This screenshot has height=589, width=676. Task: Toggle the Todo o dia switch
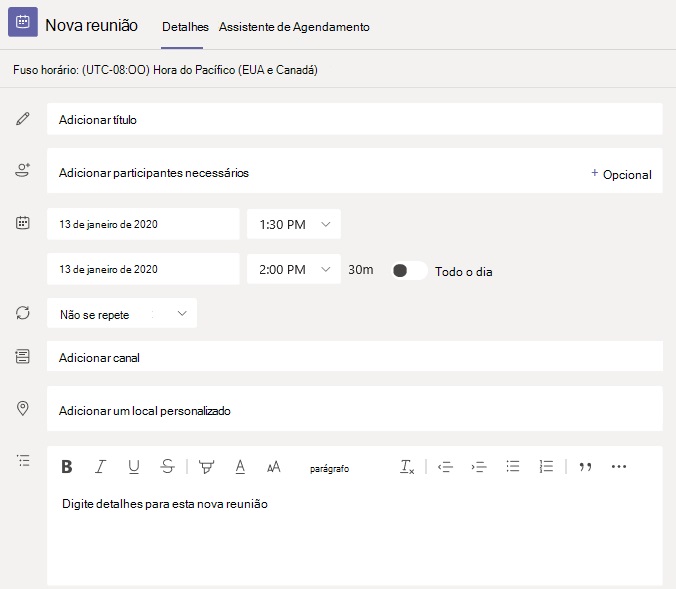pyautogui.click(x=408, y=270)
